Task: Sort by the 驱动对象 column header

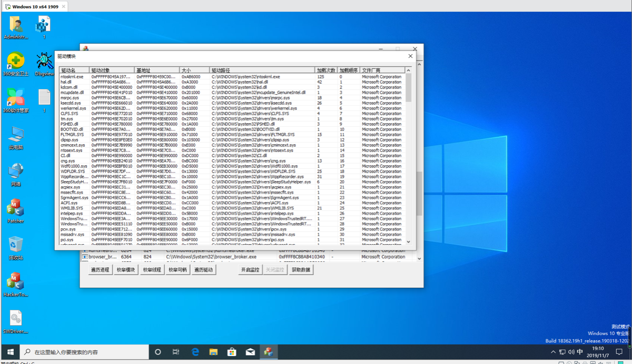Action: pyautogui.click(x=112, y=70)
